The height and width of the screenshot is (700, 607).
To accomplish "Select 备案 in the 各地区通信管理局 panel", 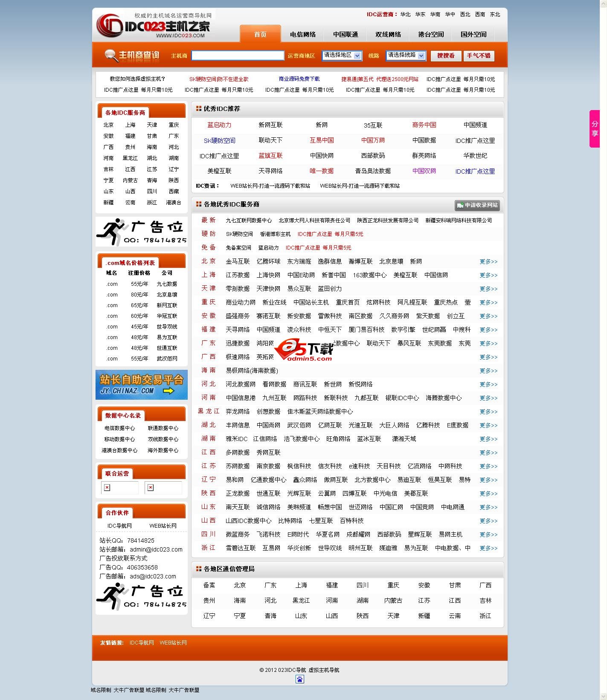I will tap(209, 585).
